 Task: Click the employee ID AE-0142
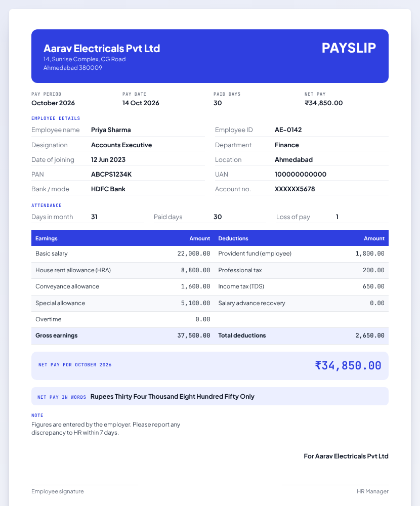pos(288,130)
